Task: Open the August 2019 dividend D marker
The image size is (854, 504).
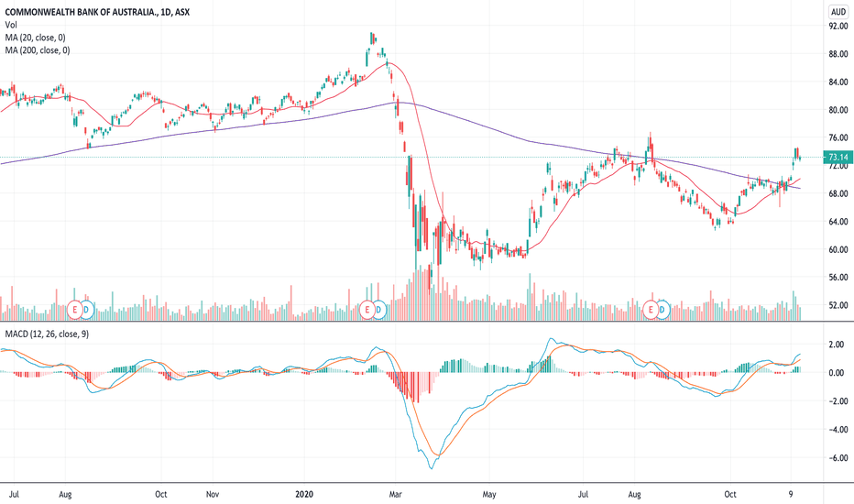Action: point(87,310)
